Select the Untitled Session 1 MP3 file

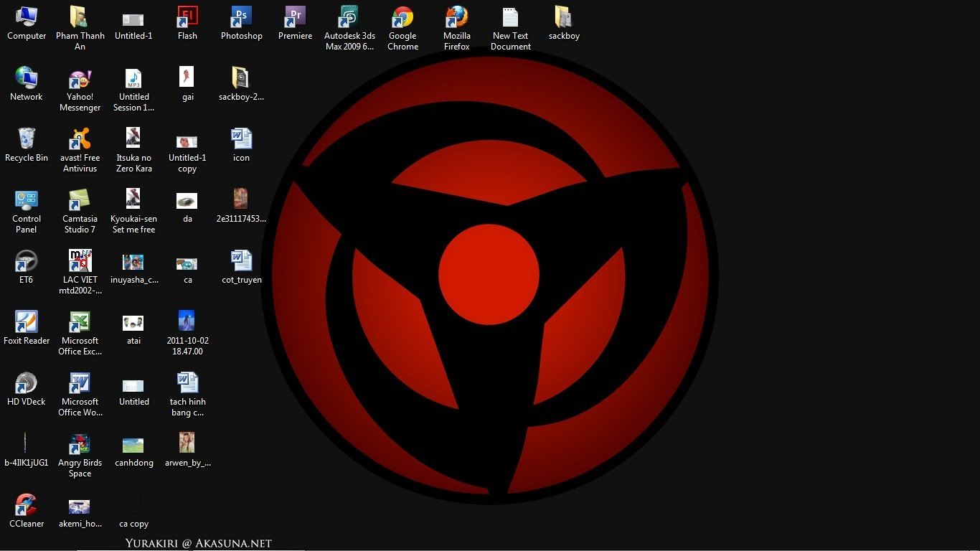[x=133, y=89]
